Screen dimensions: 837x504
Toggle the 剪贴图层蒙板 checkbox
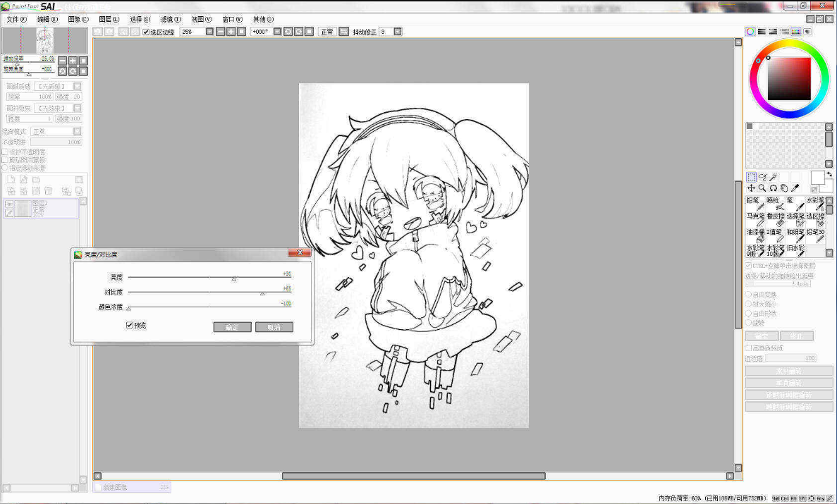click(x=5, y=159)
